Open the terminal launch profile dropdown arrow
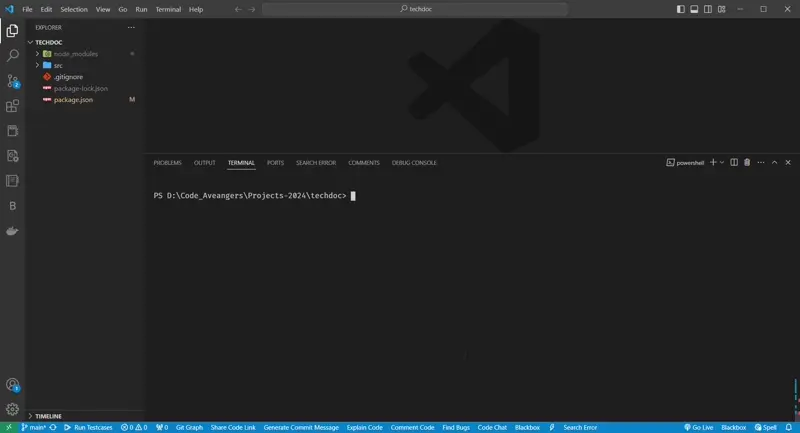 pos(721,162)
